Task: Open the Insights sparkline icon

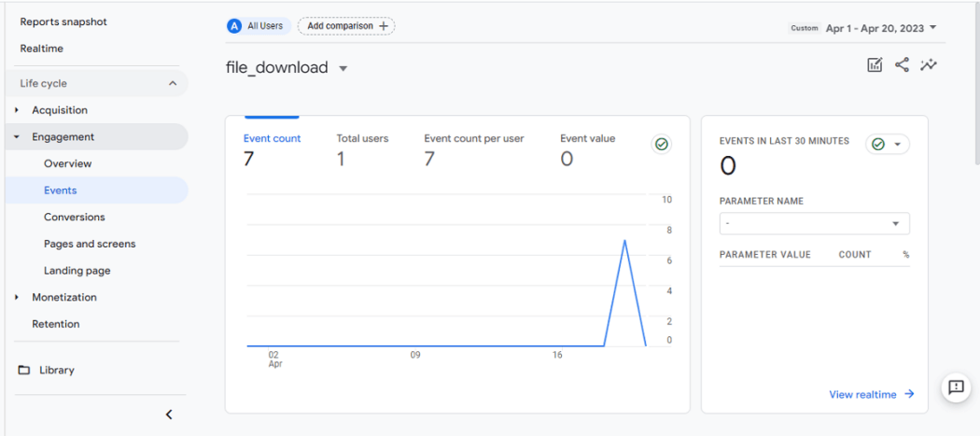Action: click(929, 65)
